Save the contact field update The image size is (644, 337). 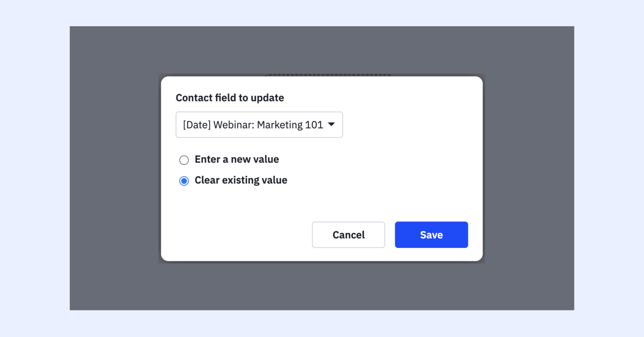pyautogui.click(x=431, y=235)
